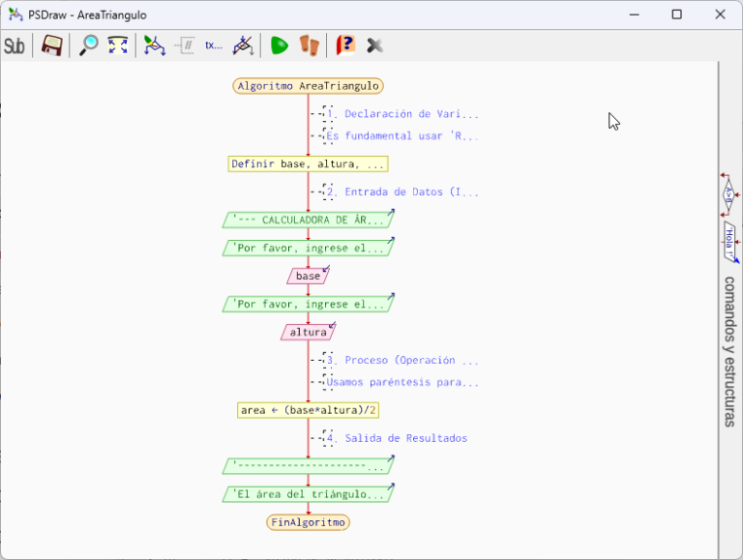Click the footprints step-by-step icon
743x560 pixels.
pyautogui.click(x=309, y=45)
